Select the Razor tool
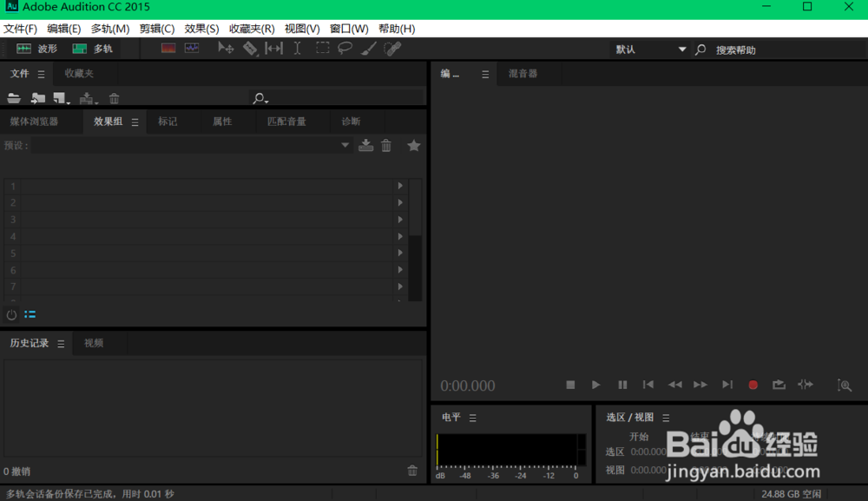The height and width of the screenshot is (501, 868). pyautogui.click(x=250, y=48)
